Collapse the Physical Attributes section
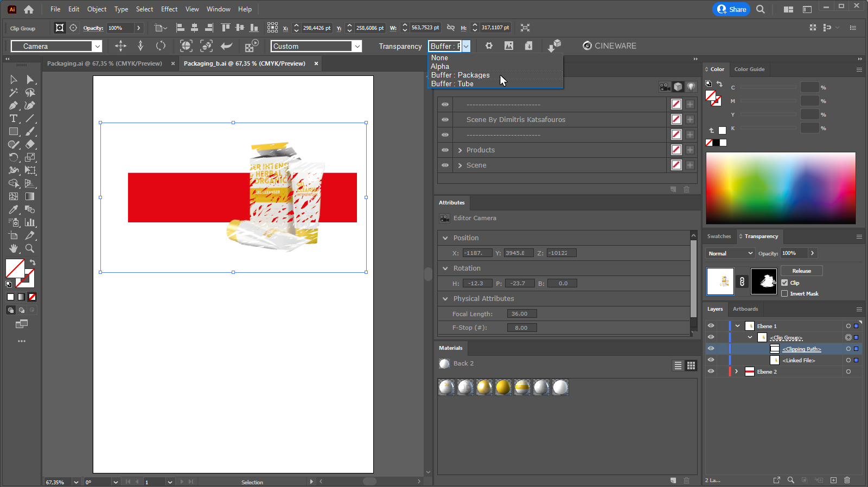 click(445, 299)
